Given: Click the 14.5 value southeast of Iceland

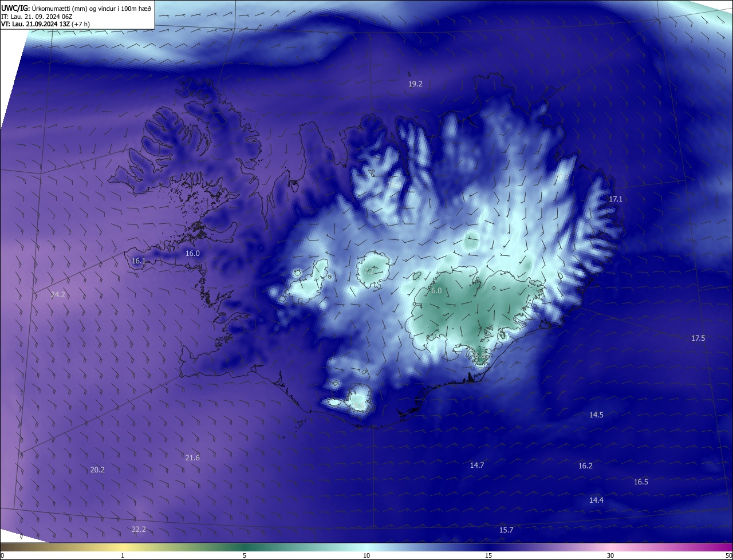Looking at the screenshot, I should click(596, 415).
